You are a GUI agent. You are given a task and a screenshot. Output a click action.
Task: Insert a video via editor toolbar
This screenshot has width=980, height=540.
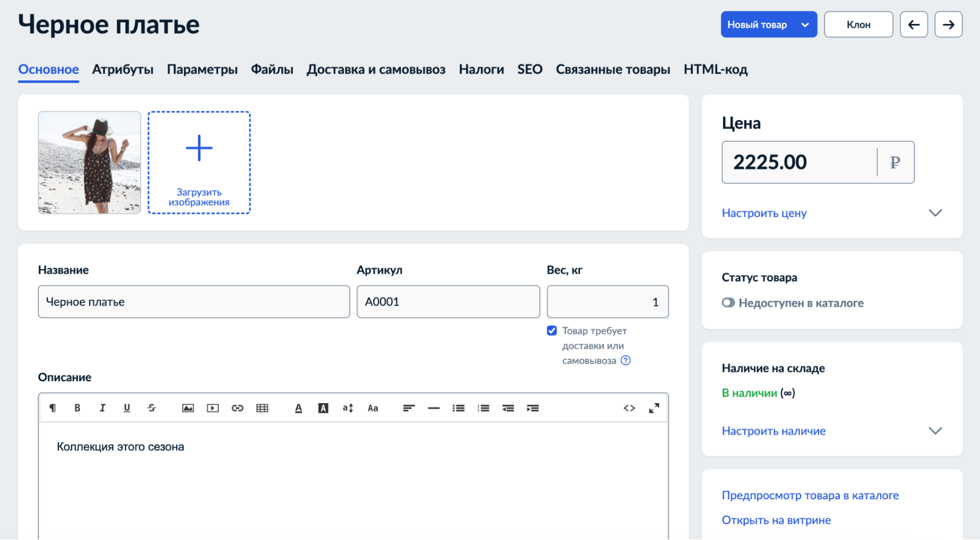click(x=213, y=408)
